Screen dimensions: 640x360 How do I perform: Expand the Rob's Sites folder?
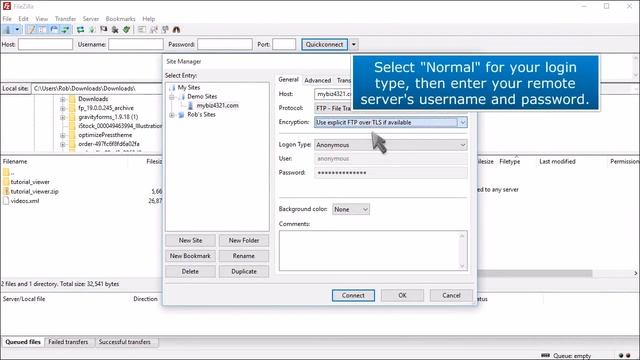tap(172, 115)
